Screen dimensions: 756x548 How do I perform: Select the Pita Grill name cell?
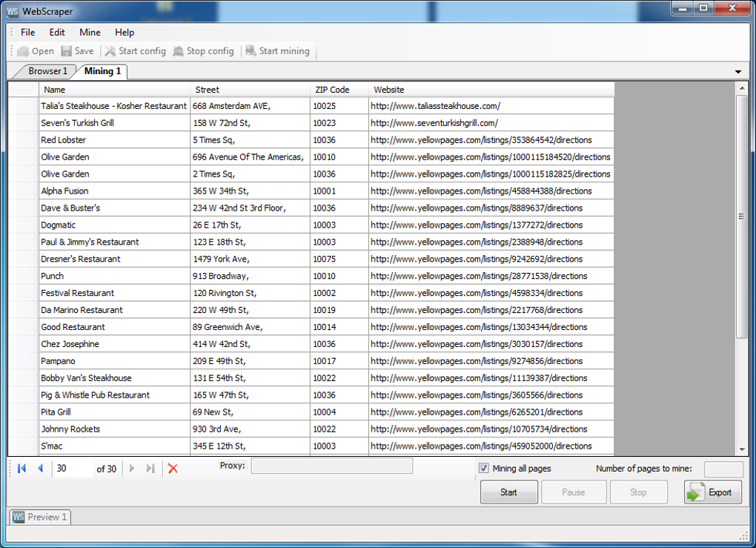coord(114,412)
